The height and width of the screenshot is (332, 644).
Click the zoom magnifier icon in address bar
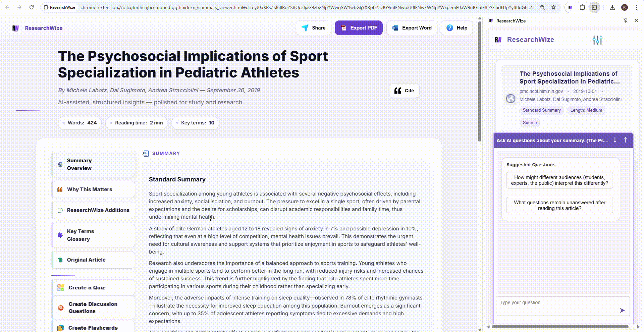point(542,7)
